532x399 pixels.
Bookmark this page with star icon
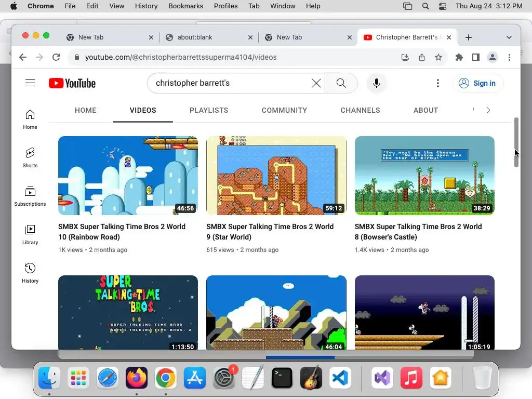tap(438, 57)
